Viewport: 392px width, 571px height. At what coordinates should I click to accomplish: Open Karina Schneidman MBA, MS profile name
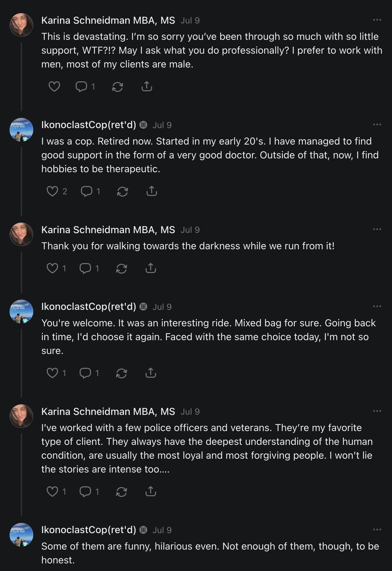[108, 20]
